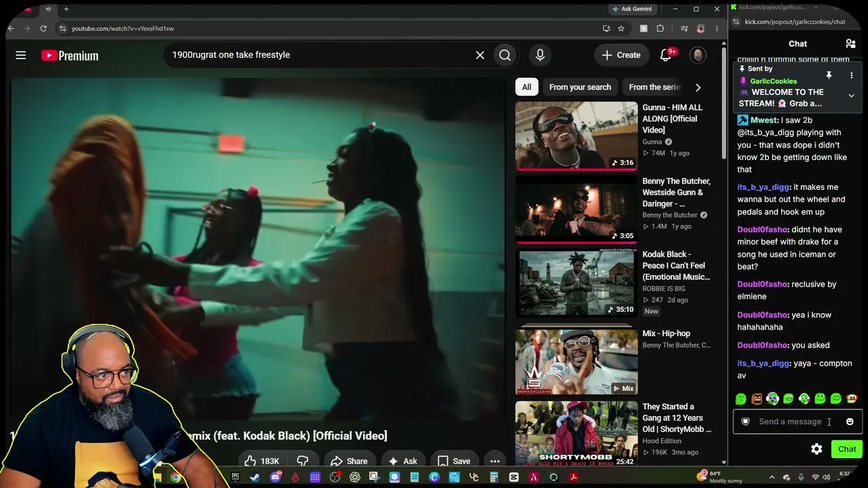
Task: Clear the YouTube search query
Action: [x=480, y=56]
